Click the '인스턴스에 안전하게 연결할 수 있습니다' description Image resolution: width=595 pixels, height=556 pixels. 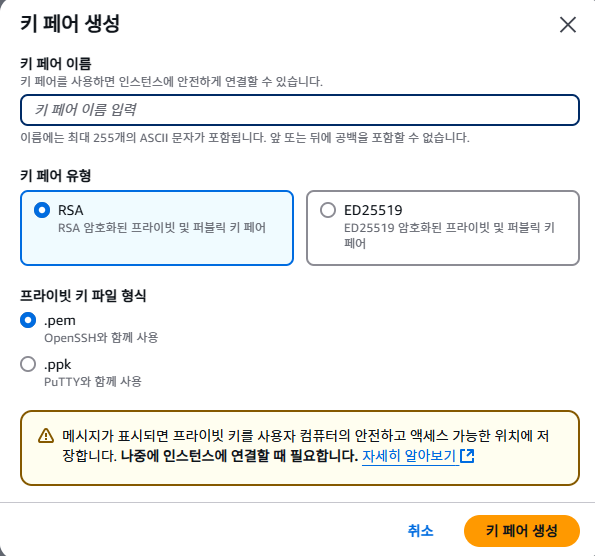172,82
